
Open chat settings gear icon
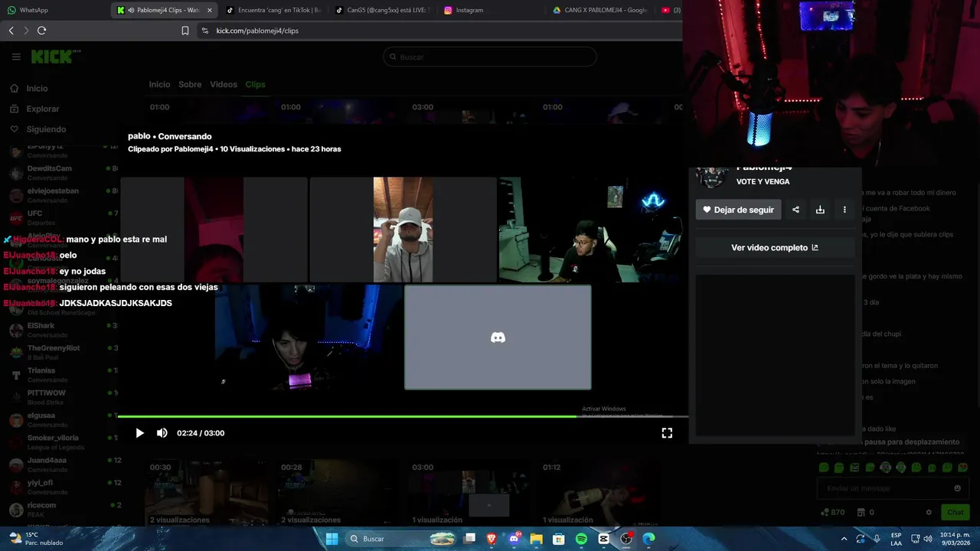click(x=929, y=512)
